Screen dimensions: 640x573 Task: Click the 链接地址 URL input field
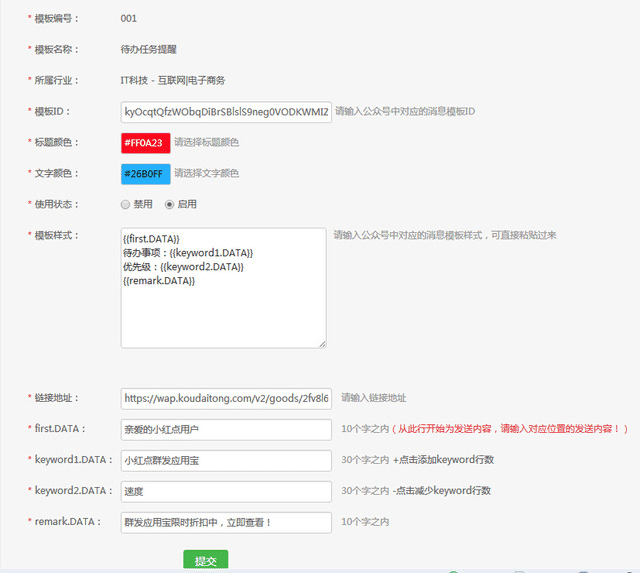[x=225, y=398]
